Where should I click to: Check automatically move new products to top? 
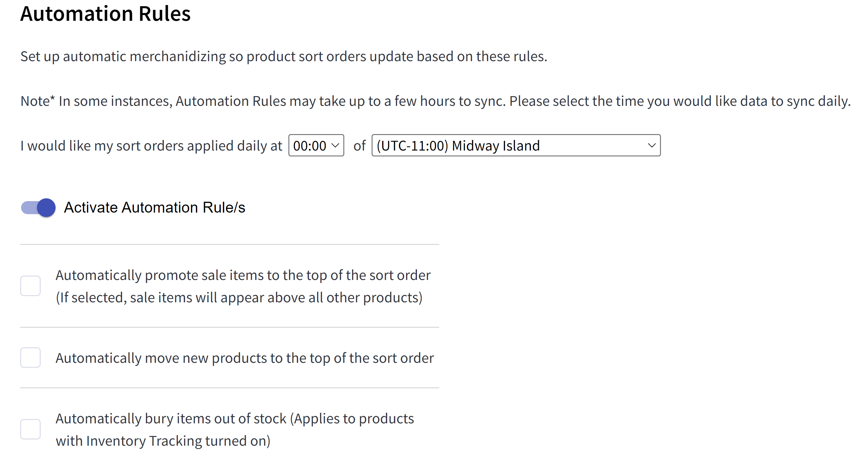[31, 358]
